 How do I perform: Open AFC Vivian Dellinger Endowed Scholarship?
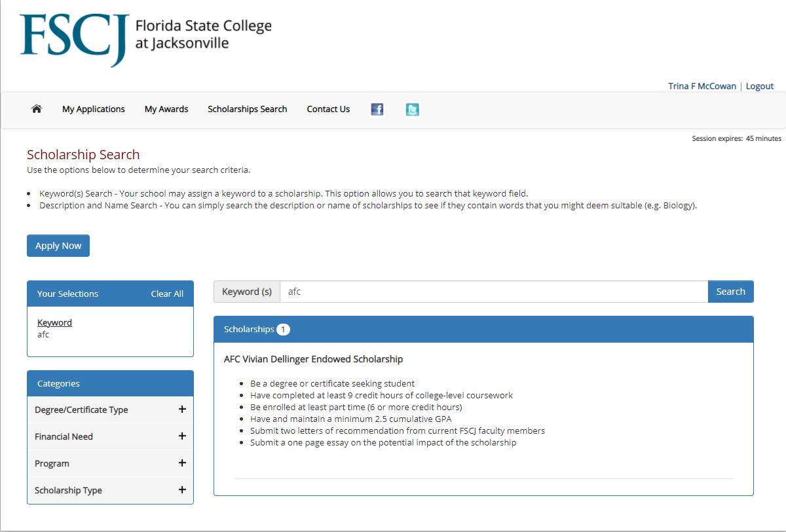point(313,359)
